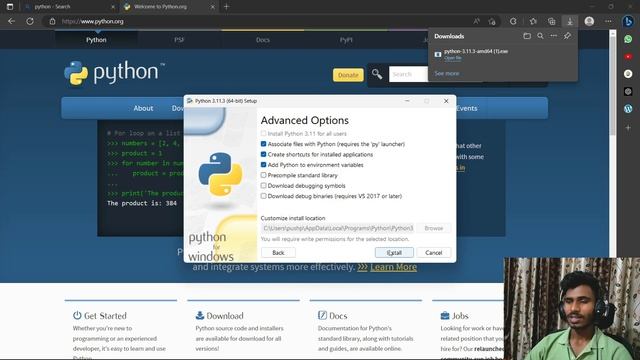
Task: Click the Download section heading
Action: 225,316
